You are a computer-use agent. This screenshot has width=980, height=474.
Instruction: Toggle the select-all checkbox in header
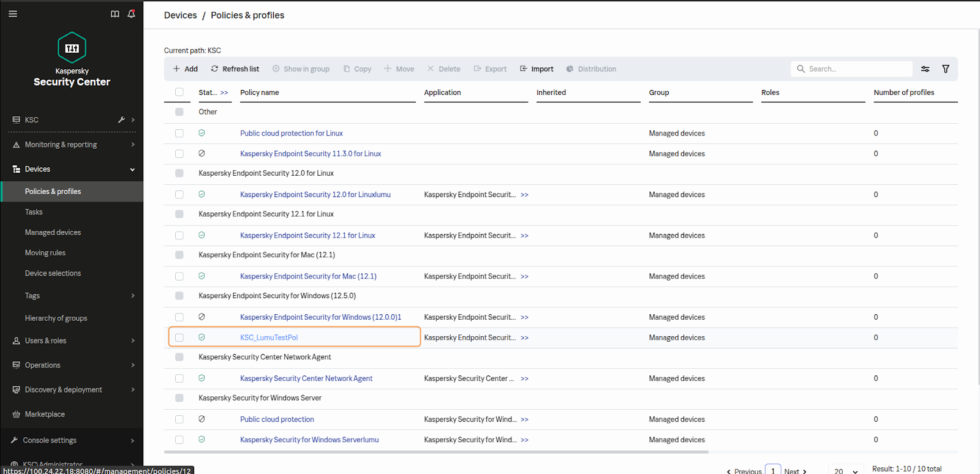coord(179,92)
